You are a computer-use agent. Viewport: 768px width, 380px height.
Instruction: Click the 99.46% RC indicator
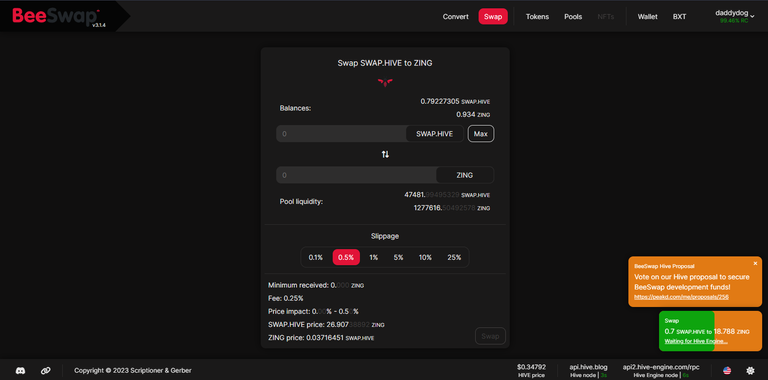(x=734, y=21)
